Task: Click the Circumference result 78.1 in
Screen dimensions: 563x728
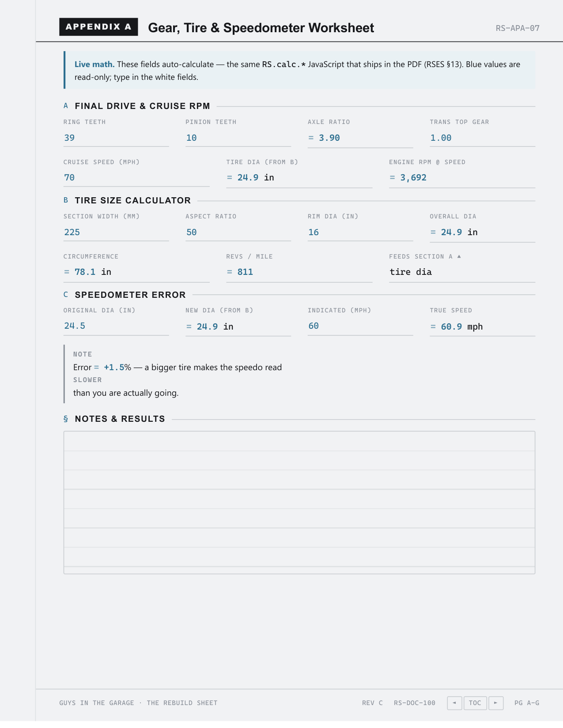Action: (93, 272)
